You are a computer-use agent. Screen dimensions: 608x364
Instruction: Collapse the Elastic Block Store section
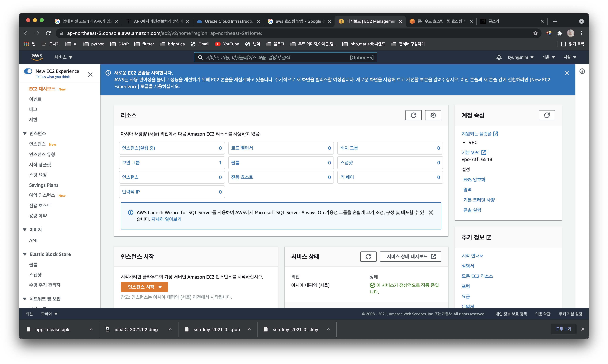point(25,254)
